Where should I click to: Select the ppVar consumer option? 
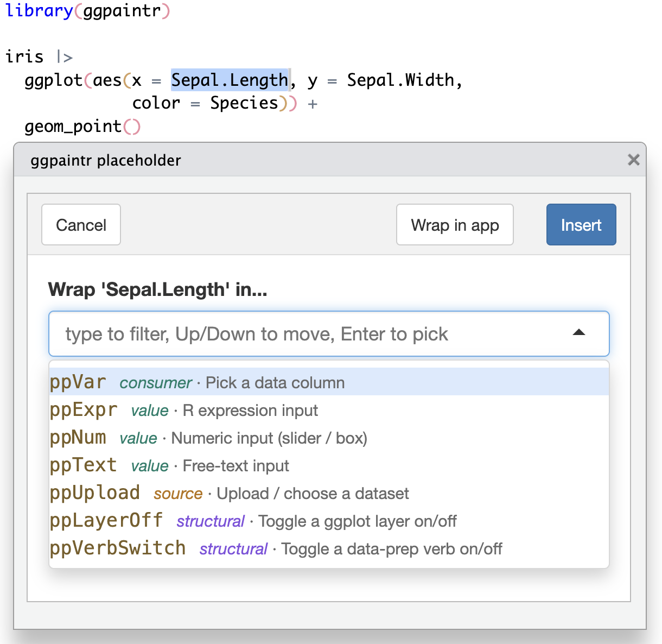coord(329,382)
